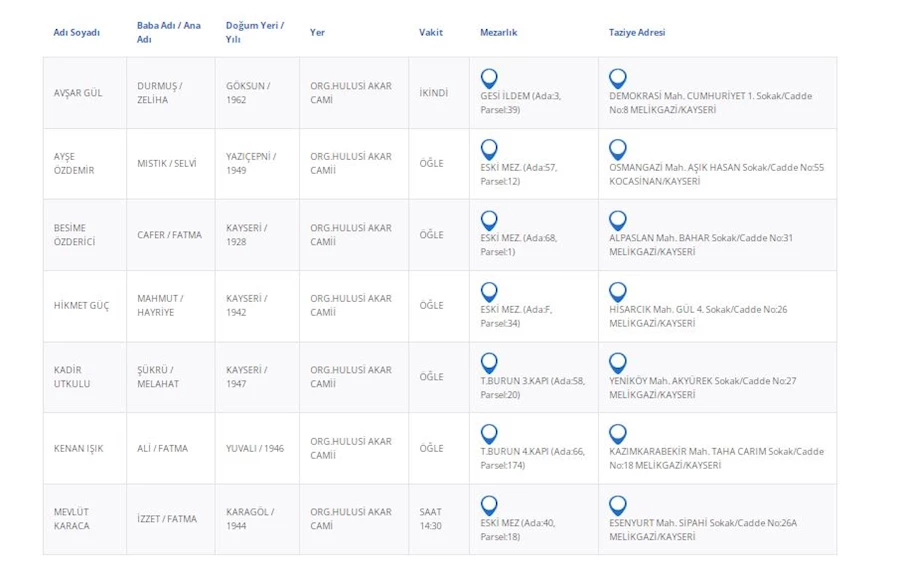Select the KENAN IŞIK name cell
899x569 pixels.
click(x=78, y=449)
